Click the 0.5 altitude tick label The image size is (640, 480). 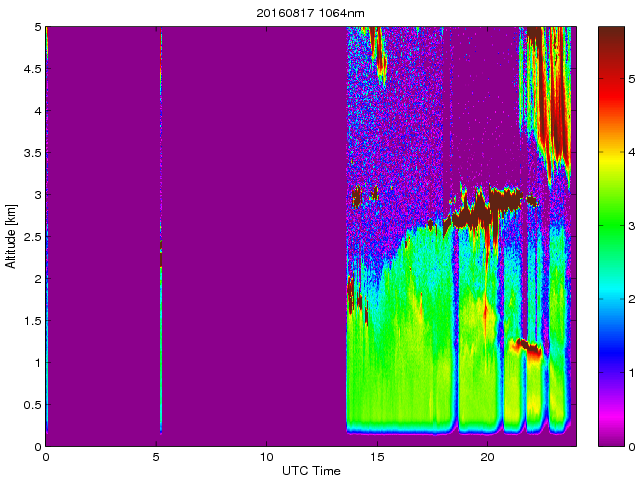pos(31,405)
